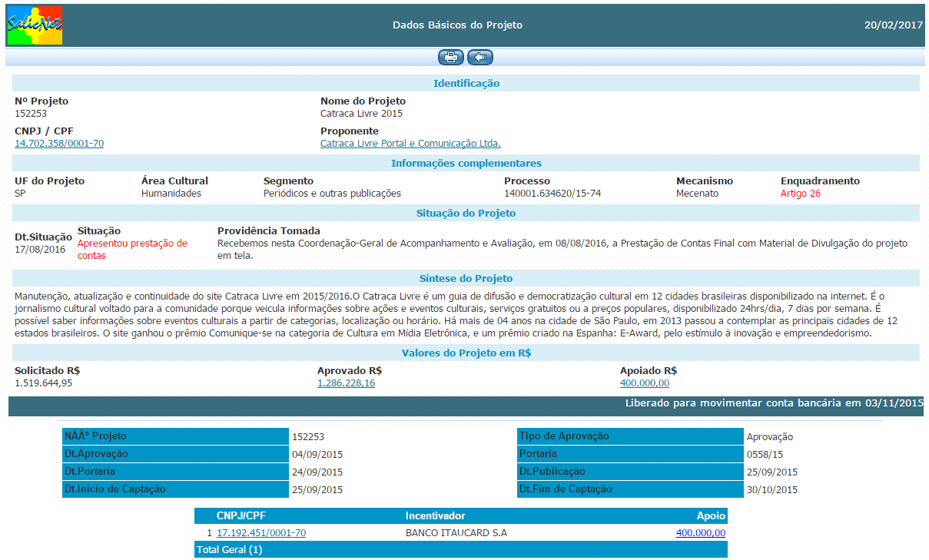Click the requested value 1.519.644,95
The image size is (929, 560).
click(x=44, y=383)
